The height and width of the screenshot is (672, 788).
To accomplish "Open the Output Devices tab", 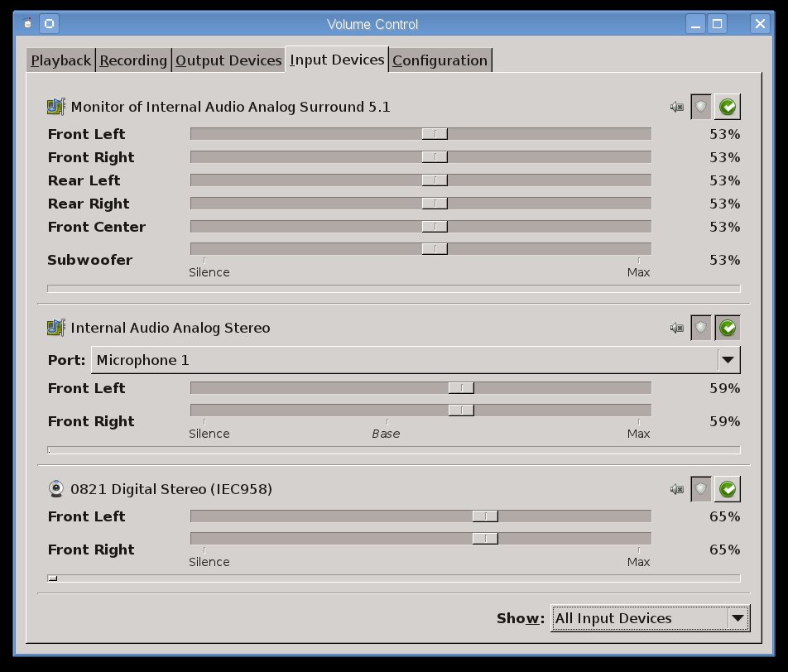I will click(228, 60).
